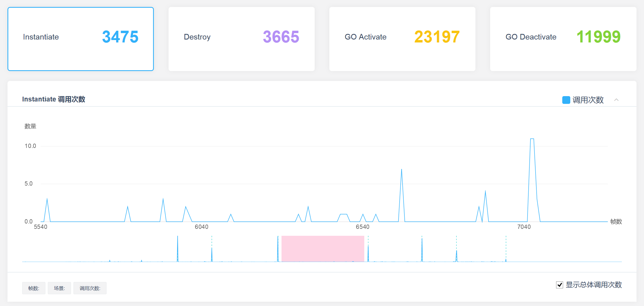The image size is (644, 306).
Task: Click the 调用次数: info label
Action: tap(90, 288)
